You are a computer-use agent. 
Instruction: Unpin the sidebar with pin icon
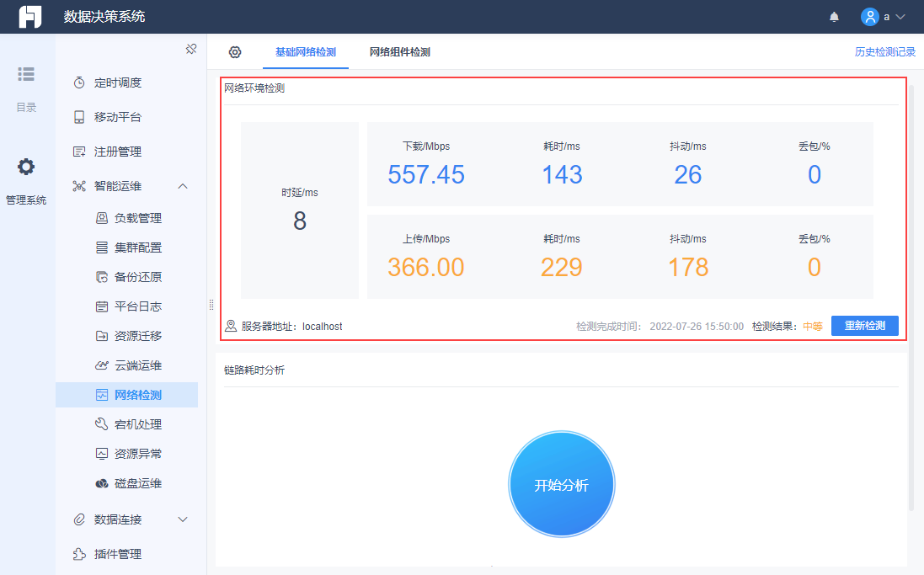[x=191, y=49]
